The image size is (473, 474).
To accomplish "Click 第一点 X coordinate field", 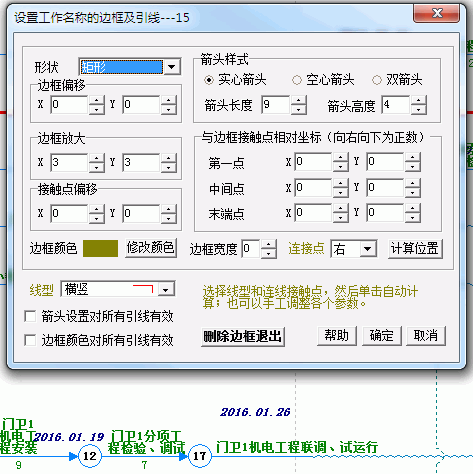I will point(313,162).
